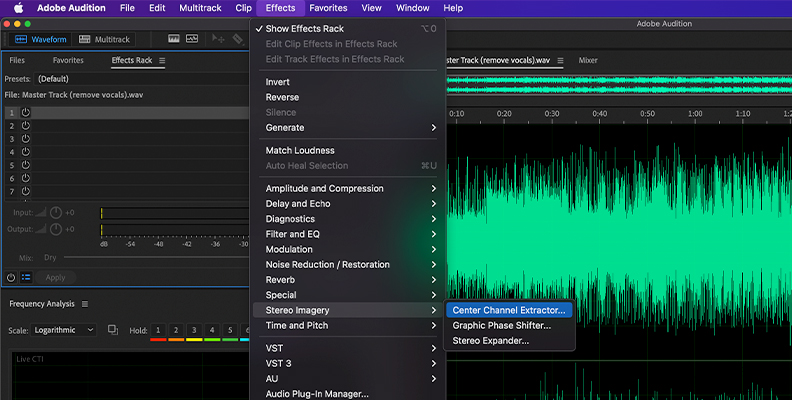Toggle Show Effects Rack checkmark item
Screen dimensions: 792x400
[348, 29]
